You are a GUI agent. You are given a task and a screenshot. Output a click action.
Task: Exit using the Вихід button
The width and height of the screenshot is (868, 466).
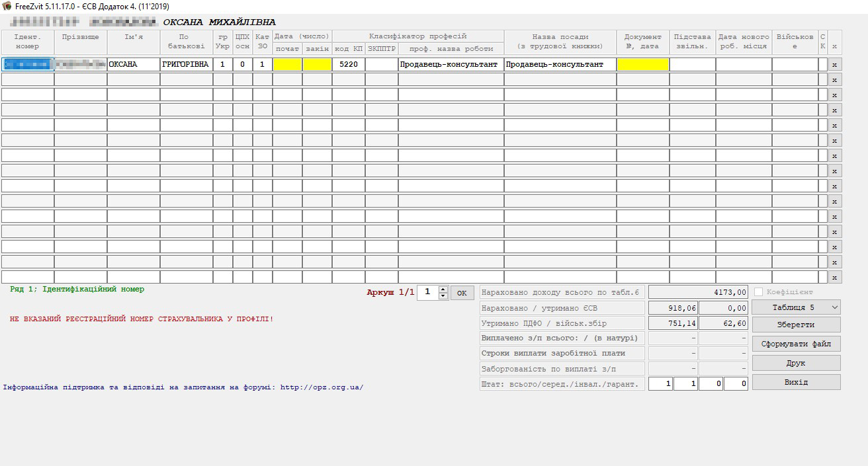coord(796,382)
